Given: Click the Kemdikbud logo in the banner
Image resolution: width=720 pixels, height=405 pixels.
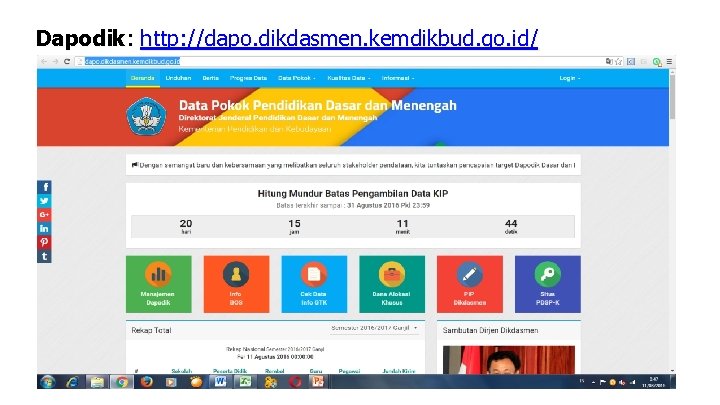Looking at the screenshot, I should [146, 117].
